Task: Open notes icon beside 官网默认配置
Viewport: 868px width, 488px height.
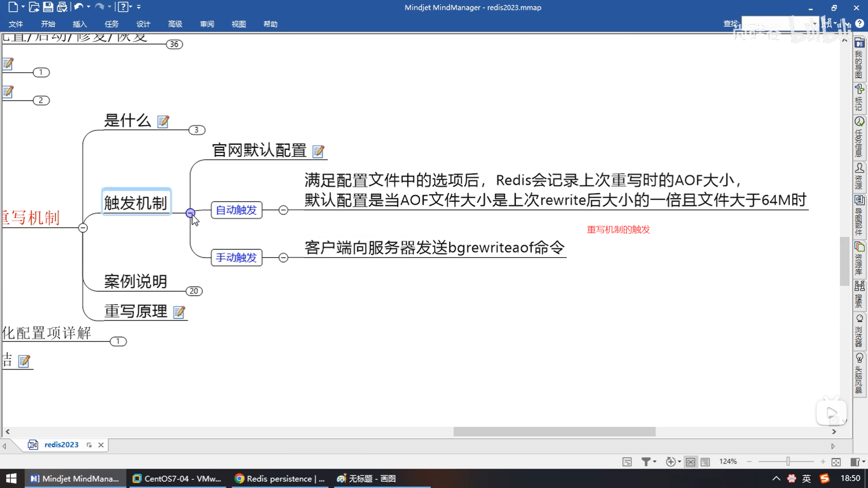Action: 318,151
